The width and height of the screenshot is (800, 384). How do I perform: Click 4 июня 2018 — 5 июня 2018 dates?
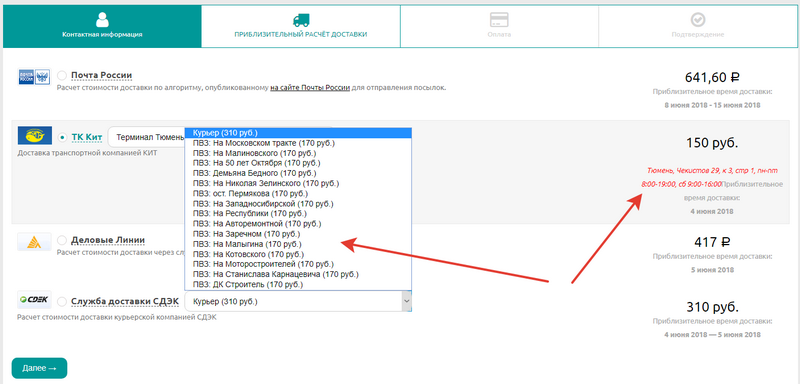(x=712, y=335)
